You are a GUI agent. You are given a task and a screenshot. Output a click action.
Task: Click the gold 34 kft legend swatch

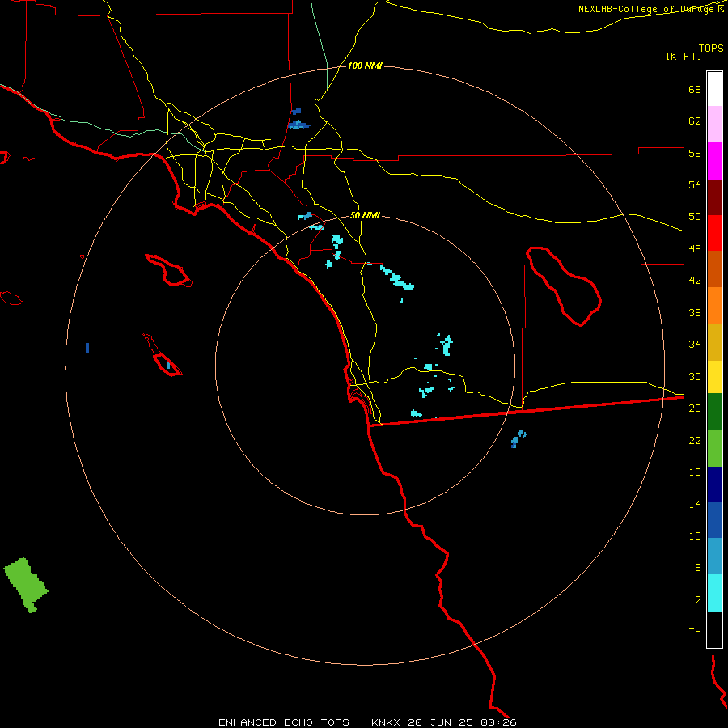point(714,342)
